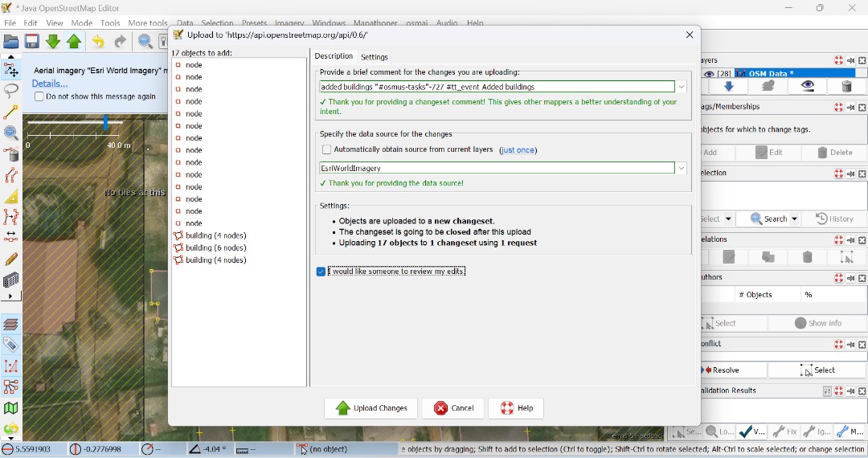Select the pencil drawing tool
The width and height of the screenshot is (868, 458).
pos(10,259)
